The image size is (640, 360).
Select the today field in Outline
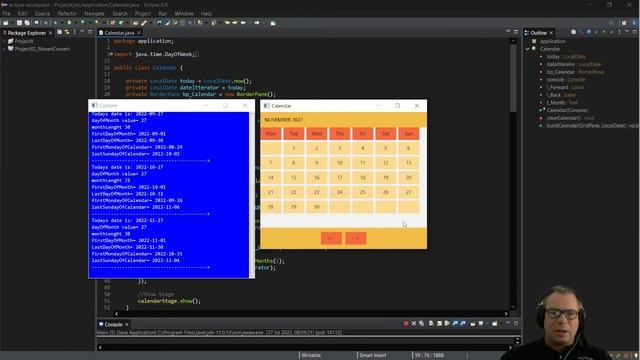coord(566,57)
